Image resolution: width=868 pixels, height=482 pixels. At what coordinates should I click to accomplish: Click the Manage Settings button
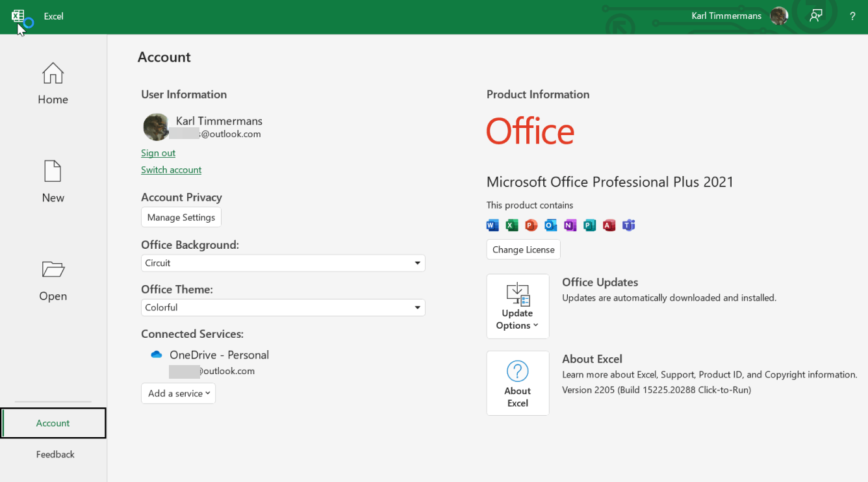click(x=181, y=217)
